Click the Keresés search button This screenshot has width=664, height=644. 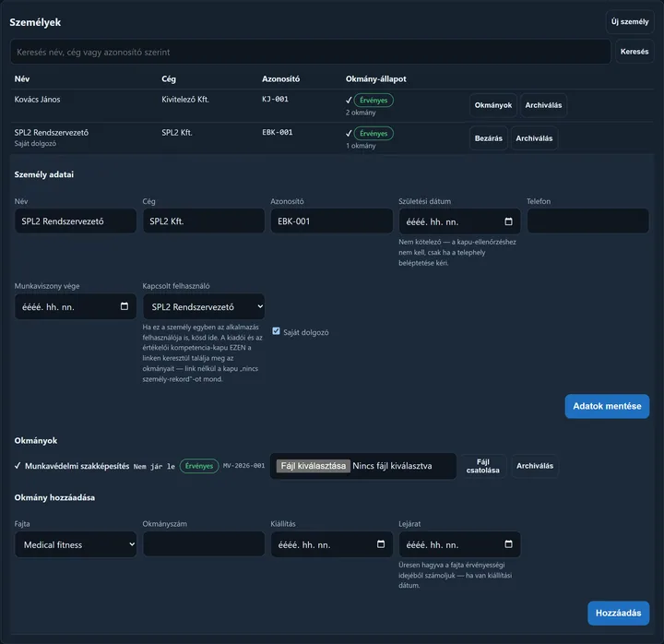point(634,52)
